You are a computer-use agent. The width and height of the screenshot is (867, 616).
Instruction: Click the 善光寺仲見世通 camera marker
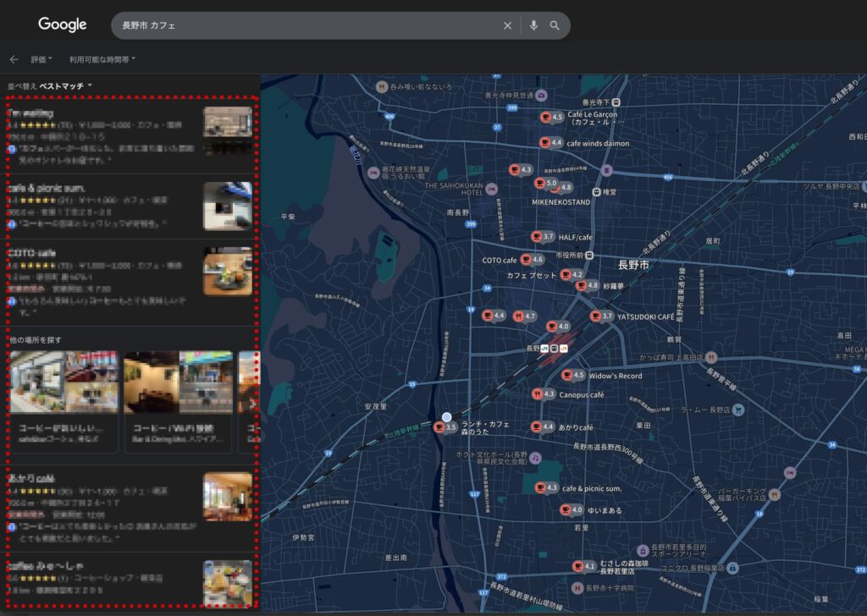coord(541,95)
